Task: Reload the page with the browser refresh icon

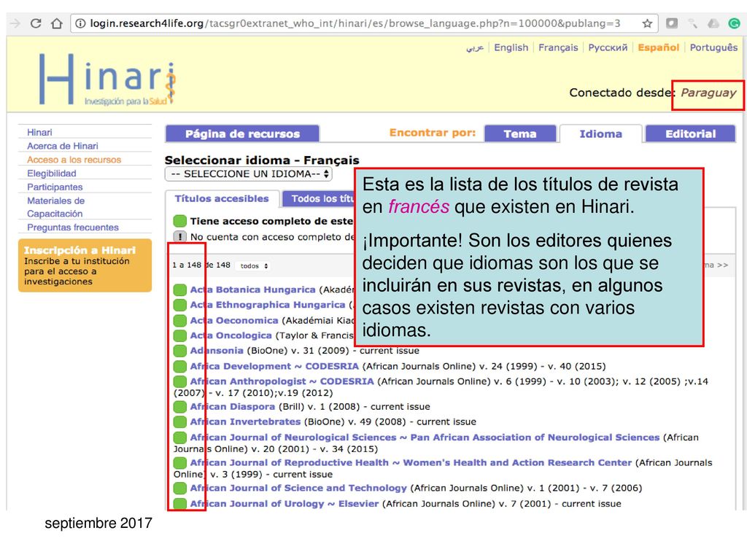Action: pyautogui.click(x=35, y=23)
